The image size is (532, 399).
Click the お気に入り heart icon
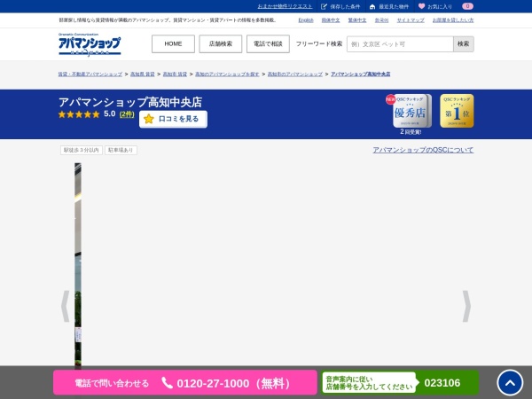[x=421, y=6]
